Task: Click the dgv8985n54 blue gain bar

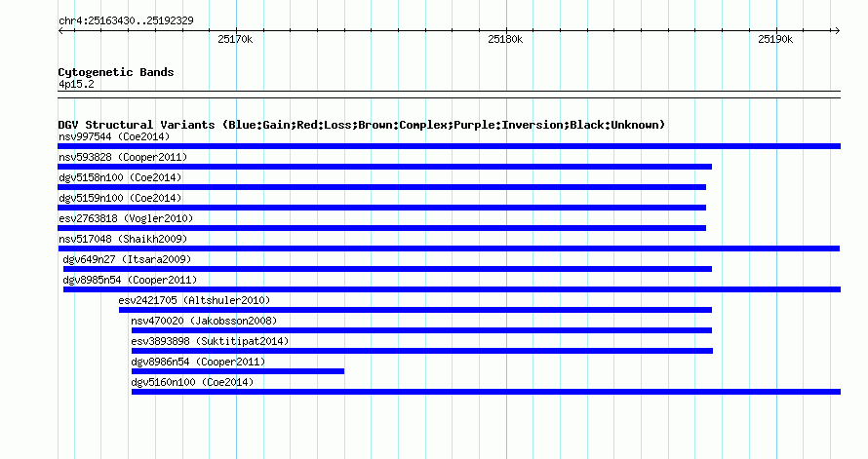Action: 452,289
